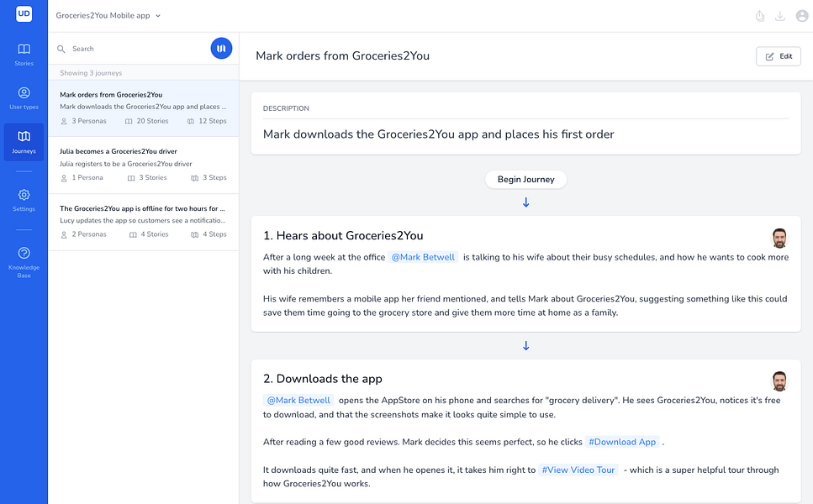Click the download icon in top bar

pyautogui.click(x=780, y=16)
